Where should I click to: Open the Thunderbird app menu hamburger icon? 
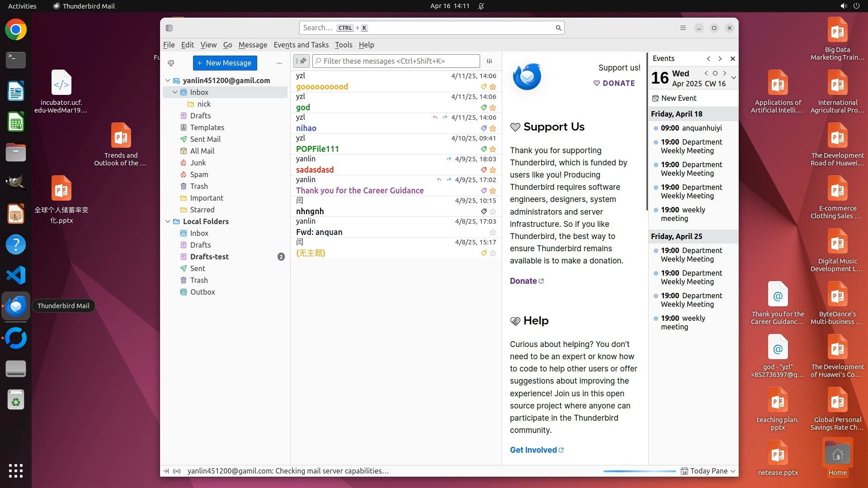coord(683,28)
